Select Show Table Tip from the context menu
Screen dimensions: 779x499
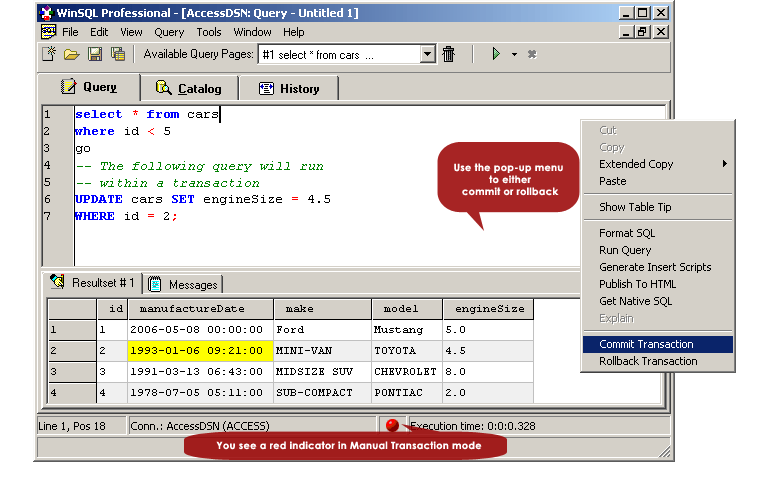point(658,207)
